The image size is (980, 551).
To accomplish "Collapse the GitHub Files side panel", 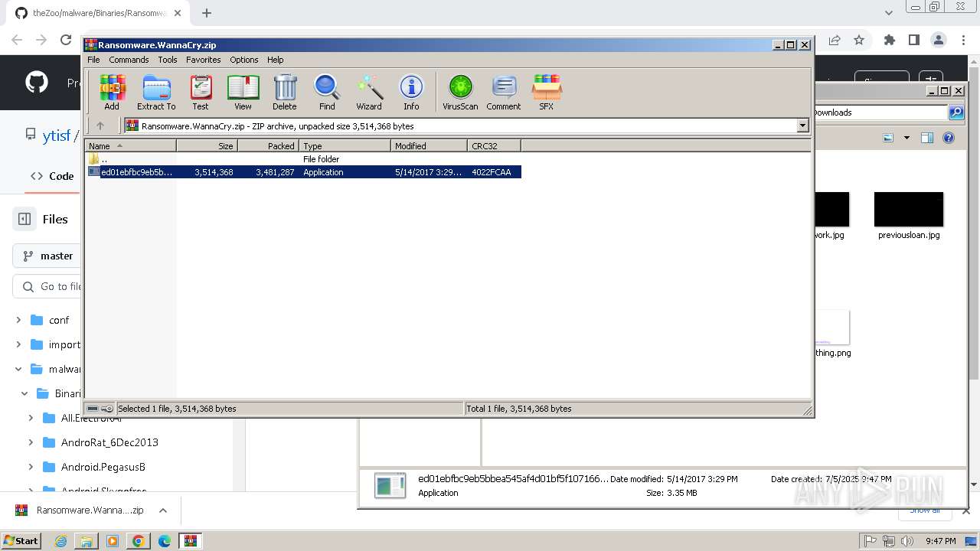I will [x=24, y=219].
